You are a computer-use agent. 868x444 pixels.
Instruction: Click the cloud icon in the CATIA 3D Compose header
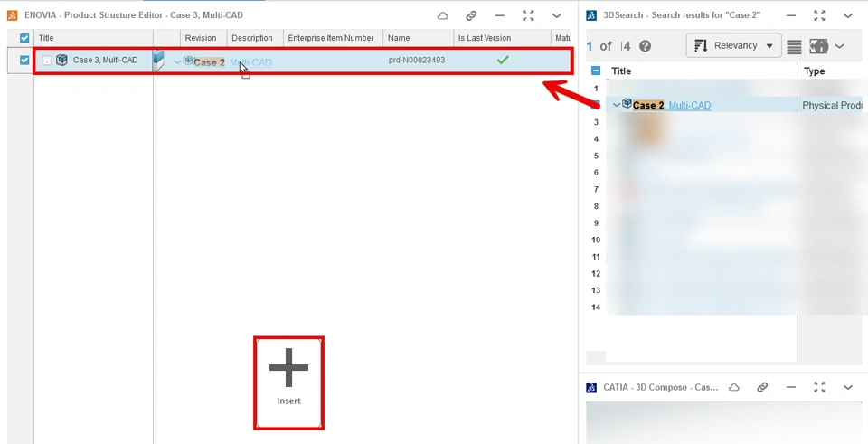[x=734, y=388]
